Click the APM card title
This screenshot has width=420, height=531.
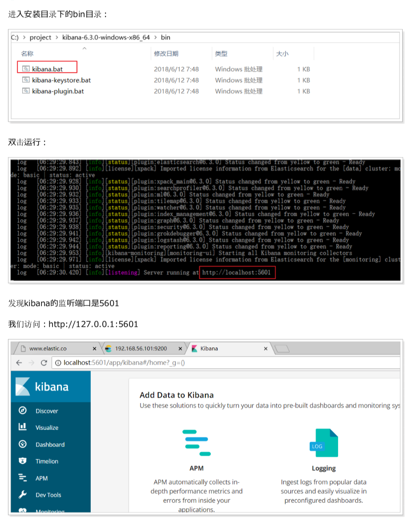click(197, 468)
